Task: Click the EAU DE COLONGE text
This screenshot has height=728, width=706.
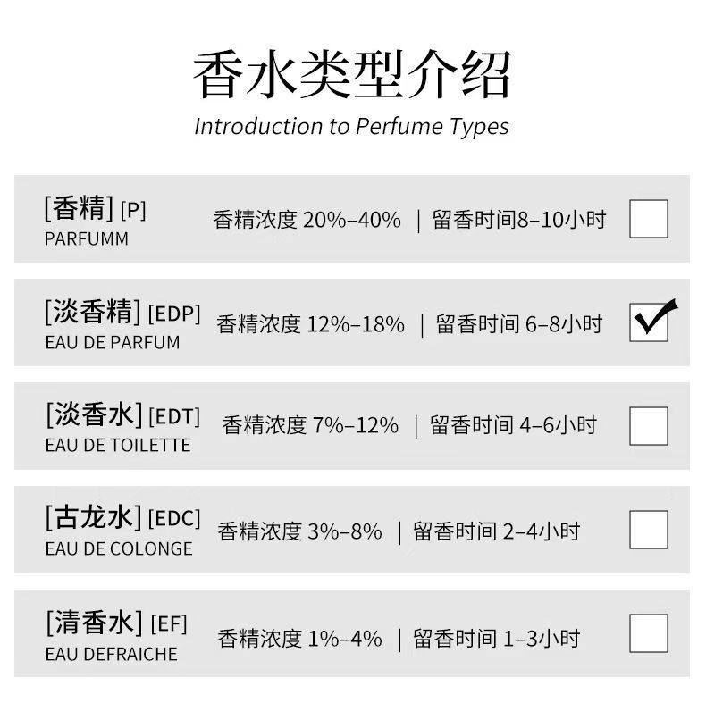Action: [x=119, y=549]
